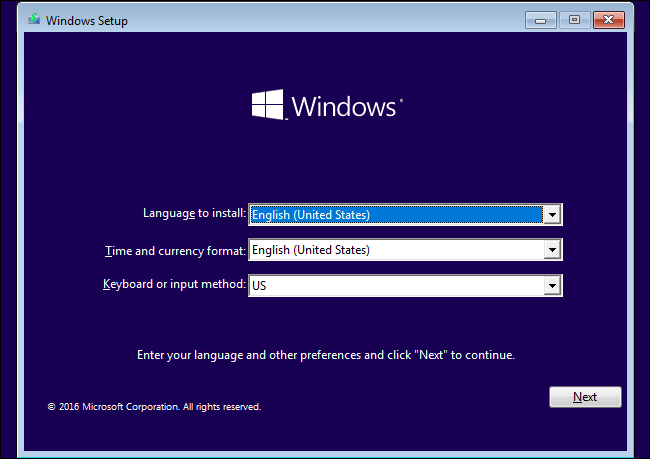Close the Windows Setup window
Image resolution: width=650 pixels, height=459 pixels.
pyautogui.click(x=607, y=19)
